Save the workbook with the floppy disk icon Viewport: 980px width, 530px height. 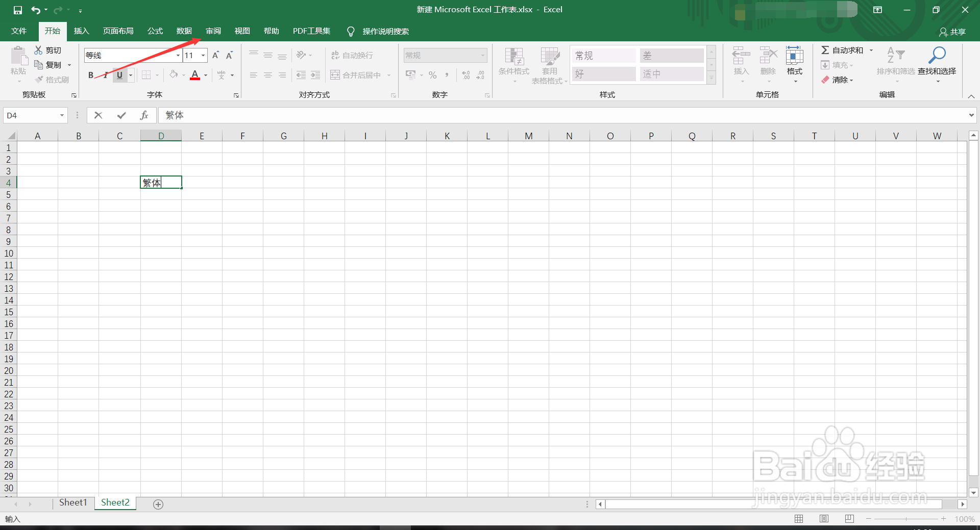pos(18,10)
